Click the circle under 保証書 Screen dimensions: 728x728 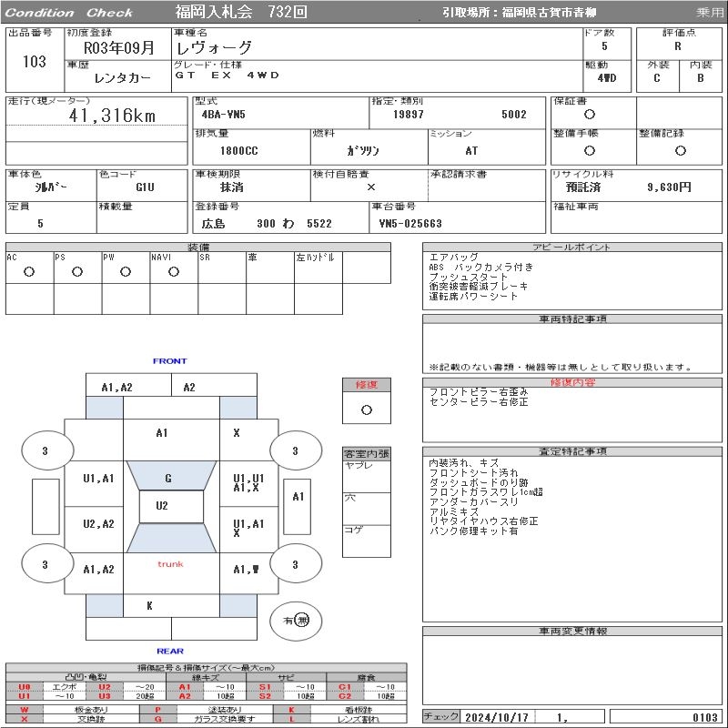click(590, 115)
